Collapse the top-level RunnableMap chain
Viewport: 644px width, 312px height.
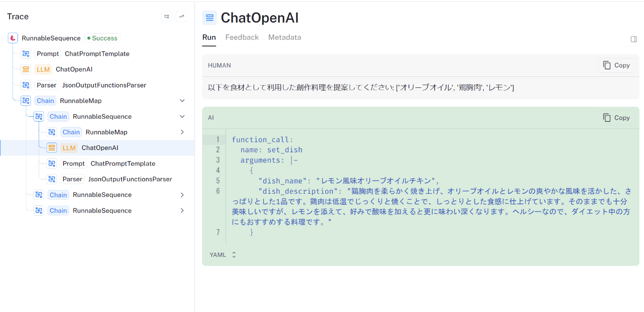coord(182,101)
